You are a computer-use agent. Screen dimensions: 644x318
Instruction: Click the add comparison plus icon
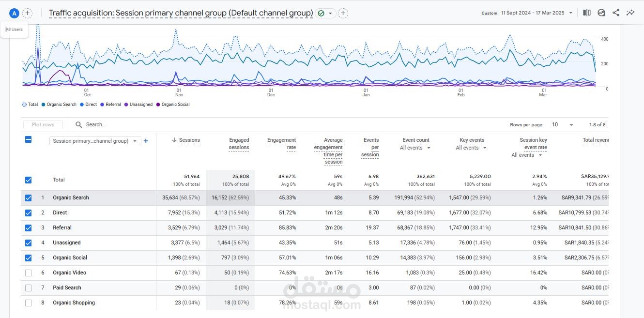pyautogui.click(x=28, y=14)
